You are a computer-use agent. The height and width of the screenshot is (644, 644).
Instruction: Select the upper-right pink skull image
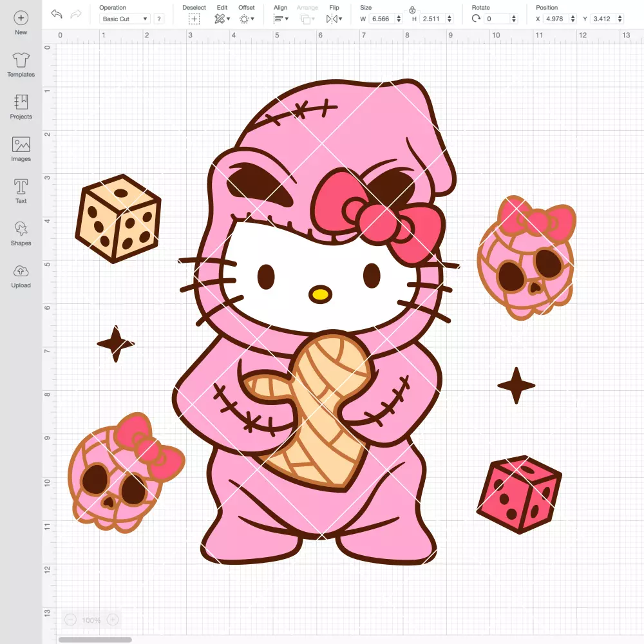(527, 258)
